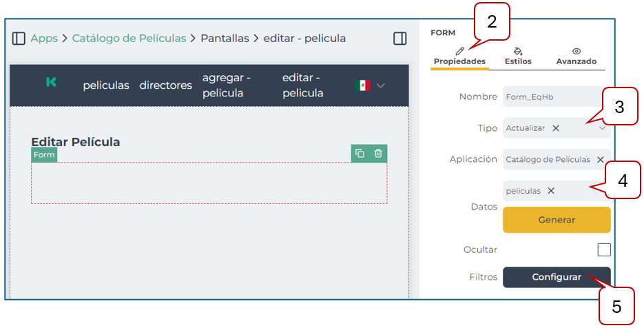The width and height of the screenshot is (644, 328).
Task: Toggle the right properties panel icon
Action: tap(399, 39)
